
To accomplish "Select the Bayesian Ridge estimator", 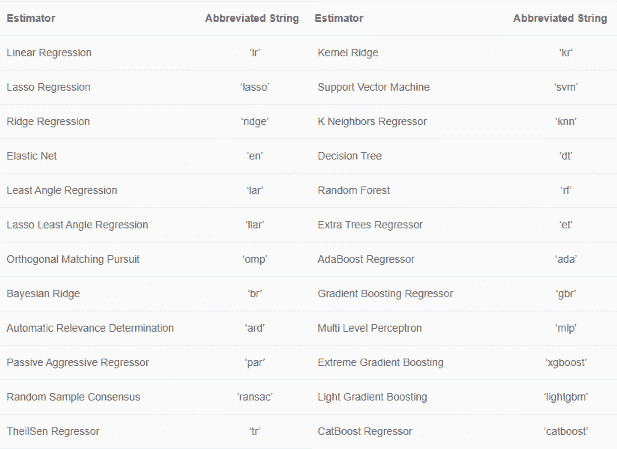I will pyautogui.click(x=43, y=294).
